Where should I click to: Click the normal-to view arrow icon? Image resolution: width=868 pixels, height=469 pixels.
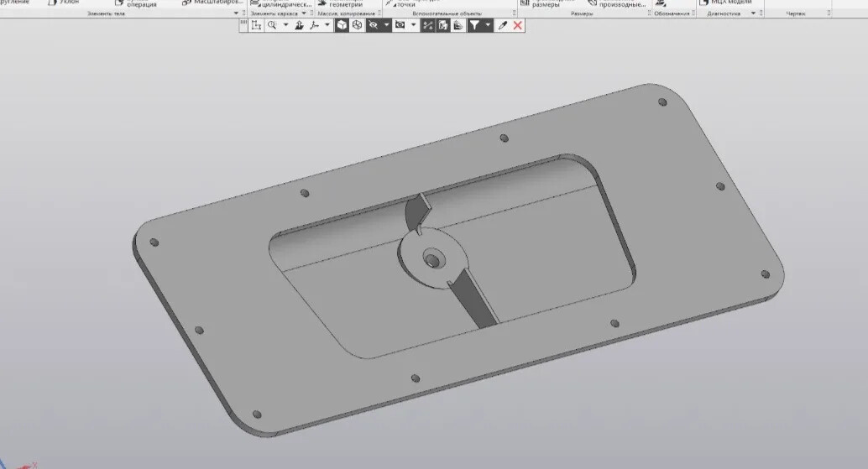coord(299,25)
